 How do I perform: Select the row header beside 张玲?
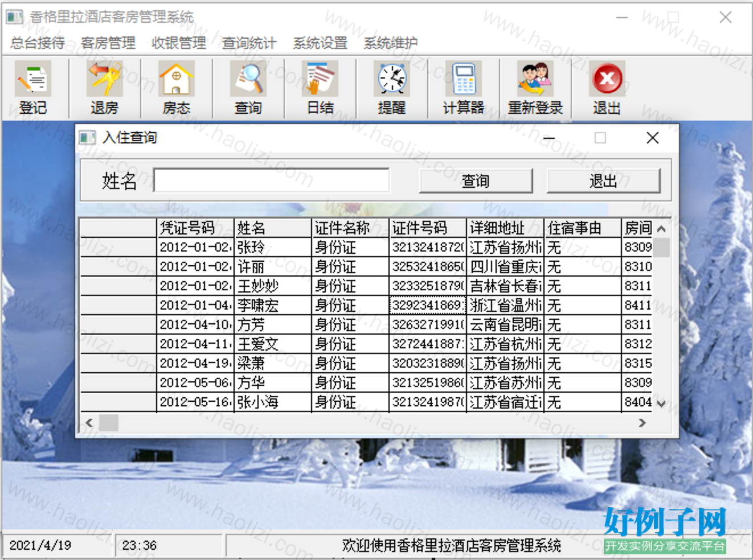(x=118, y=248)
